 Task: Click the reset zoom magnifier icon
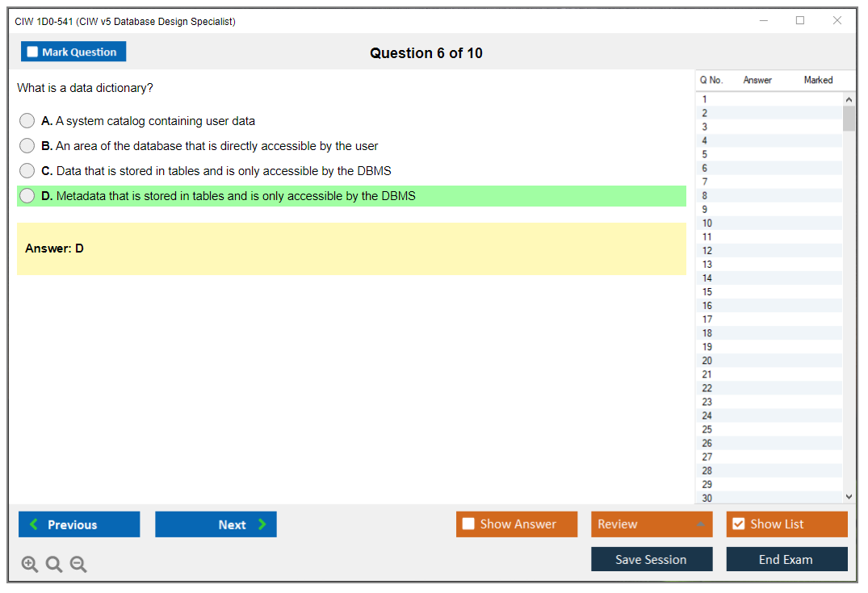click(x=54, y=565)
